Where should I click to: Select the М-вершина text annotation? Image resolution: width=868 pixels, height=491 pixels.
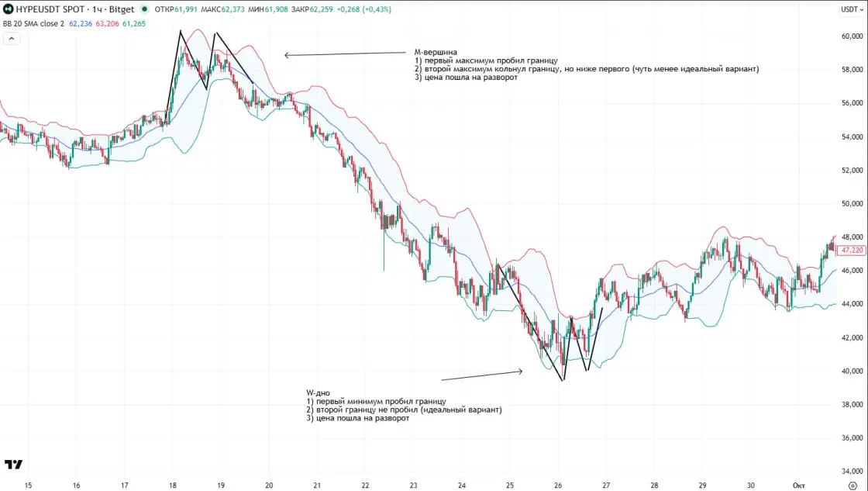click(587, 65)
